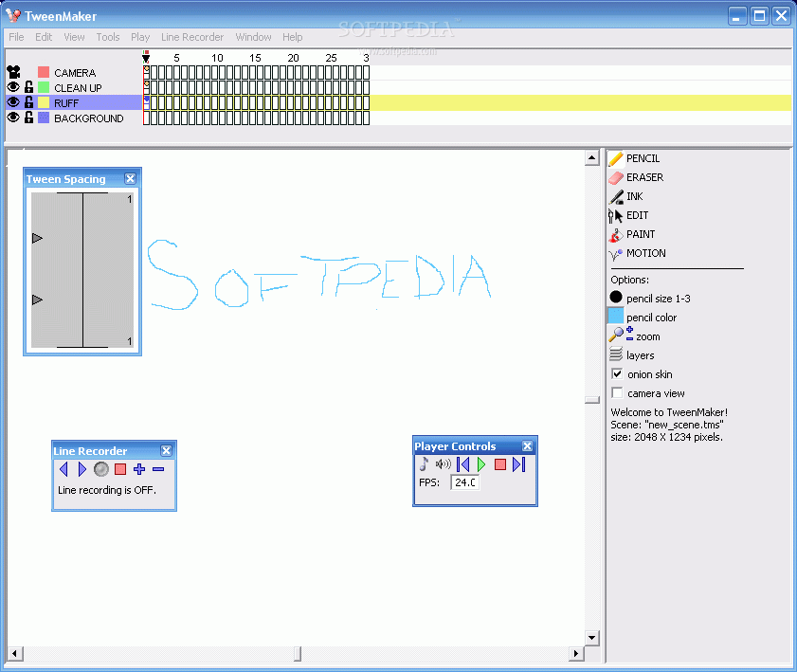This screenshot has height=672, width=797.
Task: Toggle visibility of the CLEAN UP layer
Action: (x=13, y=87)
